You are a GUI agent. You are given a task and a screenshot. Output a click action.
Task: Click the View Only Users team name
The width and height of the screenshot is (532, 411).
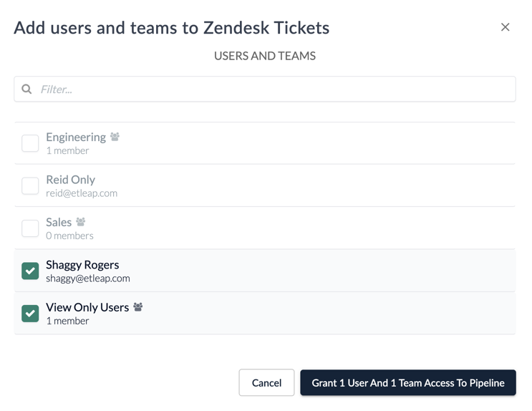click(87, 307)
